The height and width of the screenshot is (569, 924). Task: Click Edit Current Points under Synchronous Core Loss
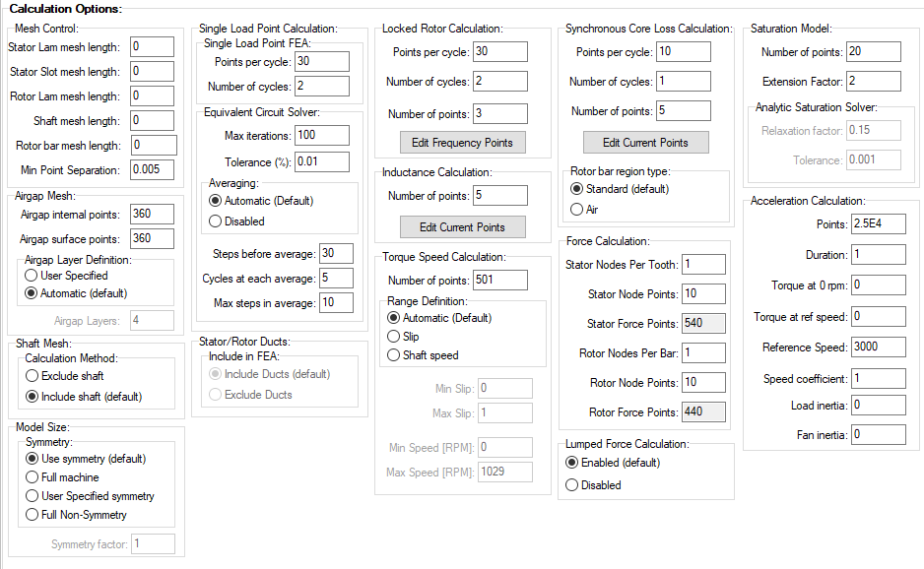point(645,143)
